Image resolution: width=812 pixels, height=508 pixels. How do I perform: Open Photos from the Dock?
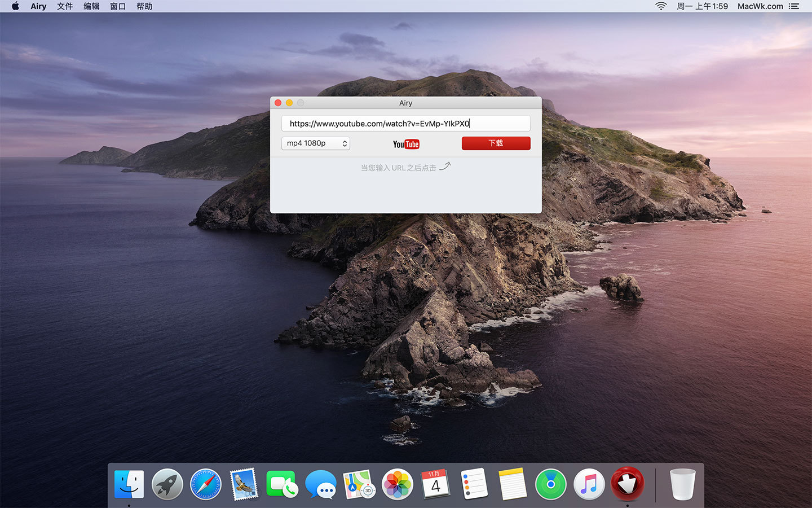(x=398, y=484)
